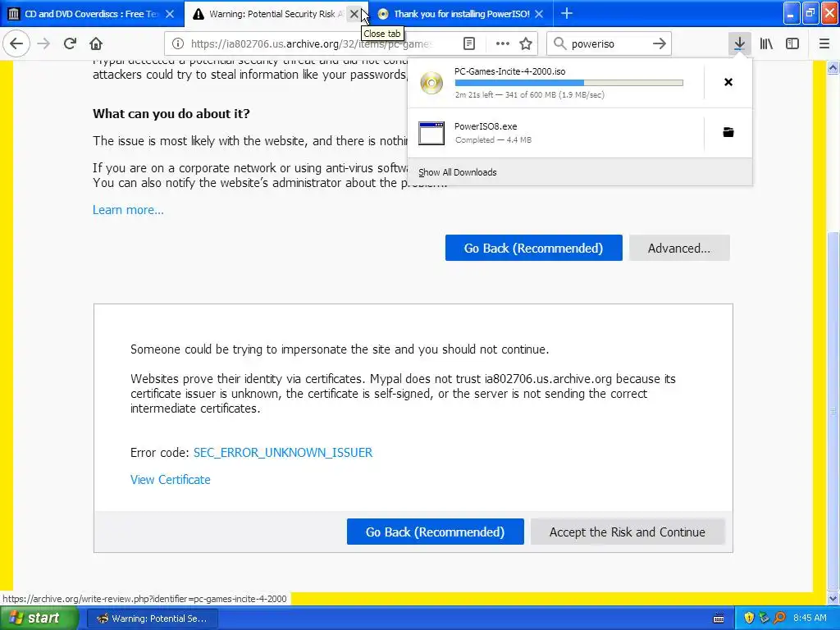This screenshot has width=840, height=630.
Task: Open containing folder for PowerISO8.exe
Action: [728, 132]
